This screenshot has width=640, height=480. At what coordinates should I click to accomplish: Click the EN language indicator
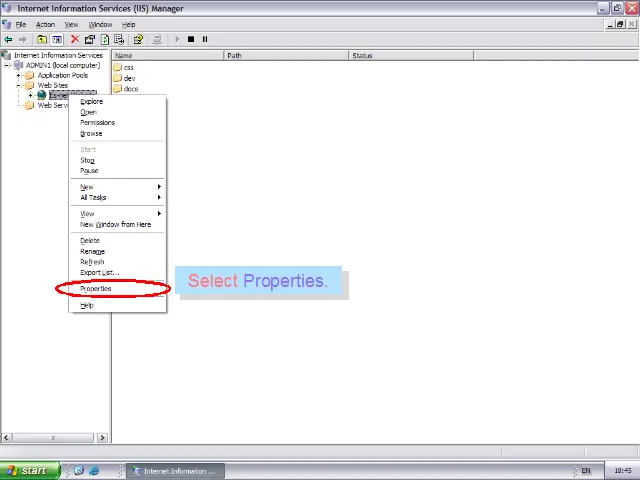[x=586, y=471]
